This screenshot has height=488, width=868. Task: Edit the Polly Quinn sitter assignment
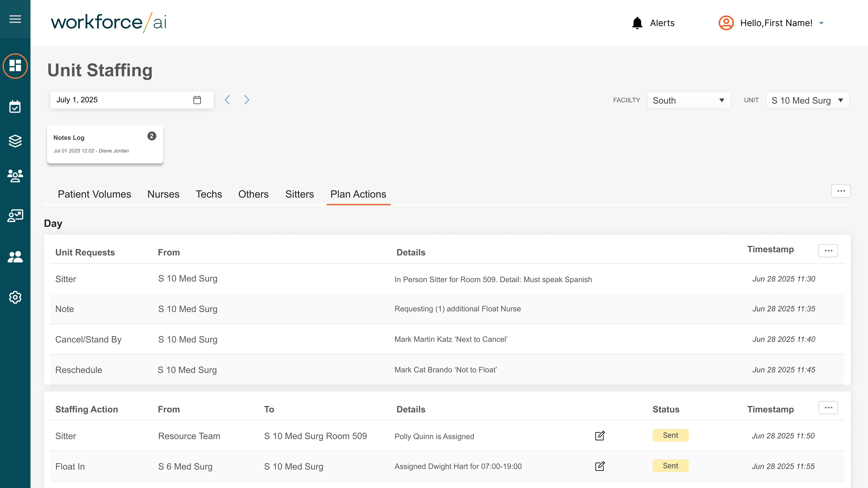click(x=600, y=436)
